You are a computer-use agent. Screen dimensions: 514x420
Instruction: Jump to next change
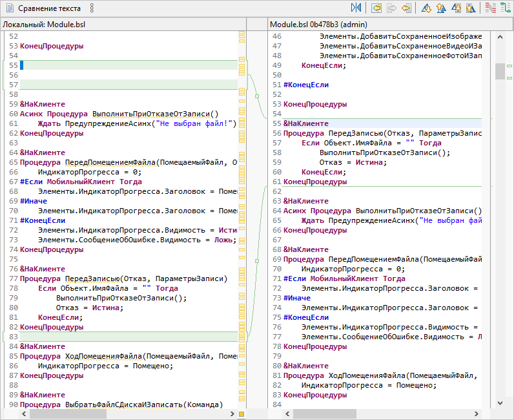(x=456, y=8)
